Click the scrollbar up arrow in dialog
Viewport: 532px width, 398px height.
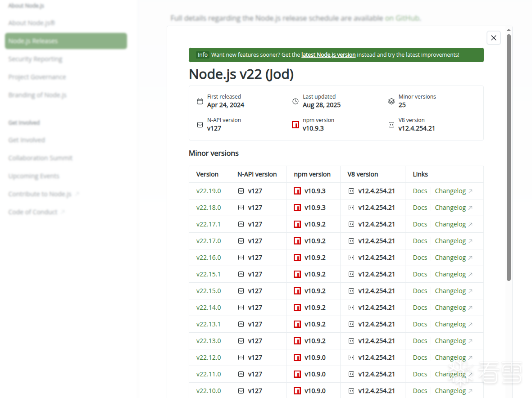509,30
